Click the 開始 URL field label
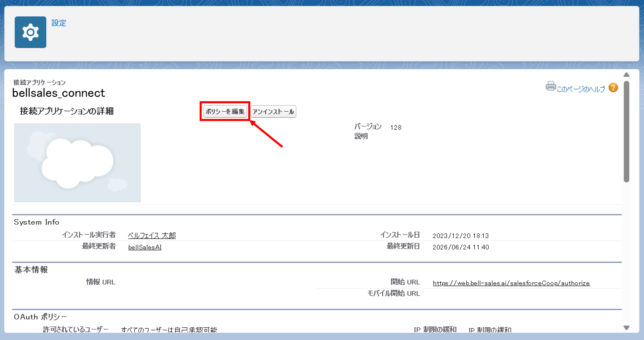Screen dimensions: 644x340 405,282
